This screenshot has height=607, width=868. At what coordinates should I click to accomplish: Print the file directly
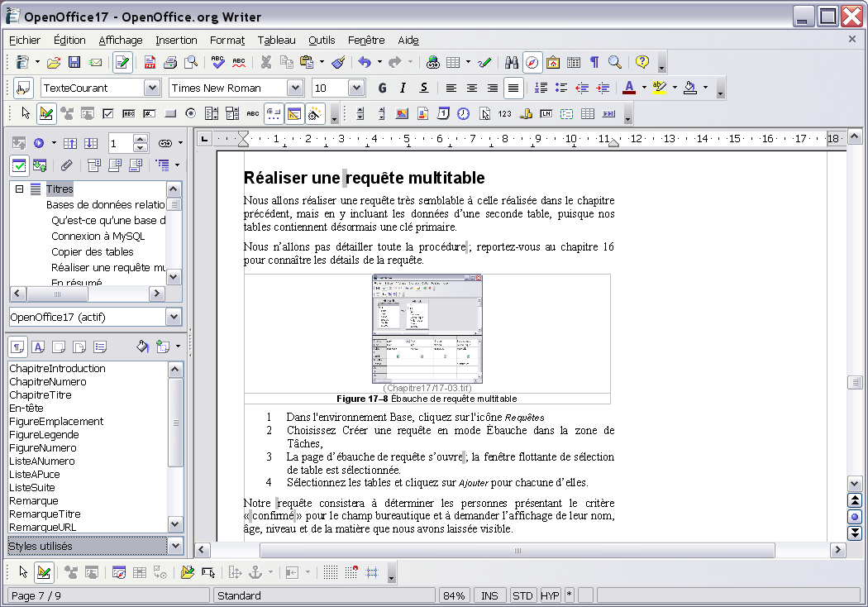point(170,63)
